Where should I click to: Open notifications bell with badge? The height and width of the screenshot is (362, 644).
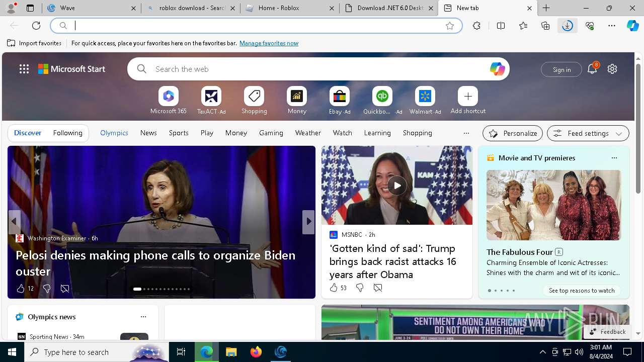click(x=592, y=69)
